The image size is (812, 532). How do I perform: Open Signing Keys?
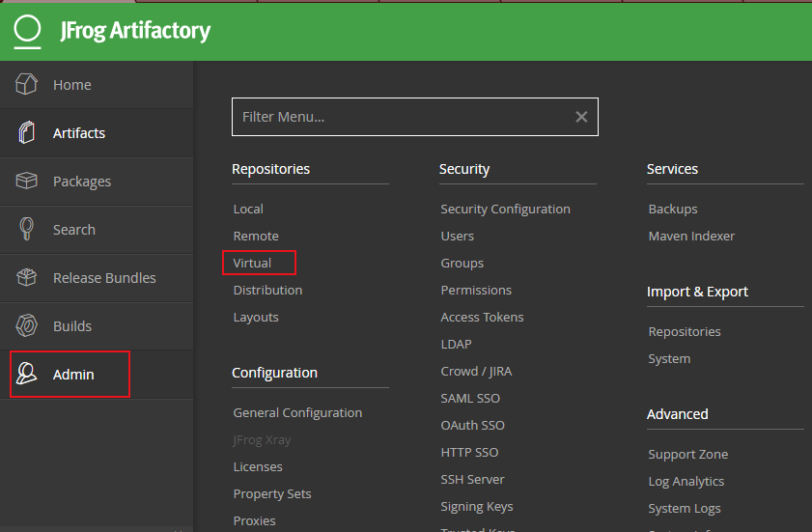coord(477,507)
